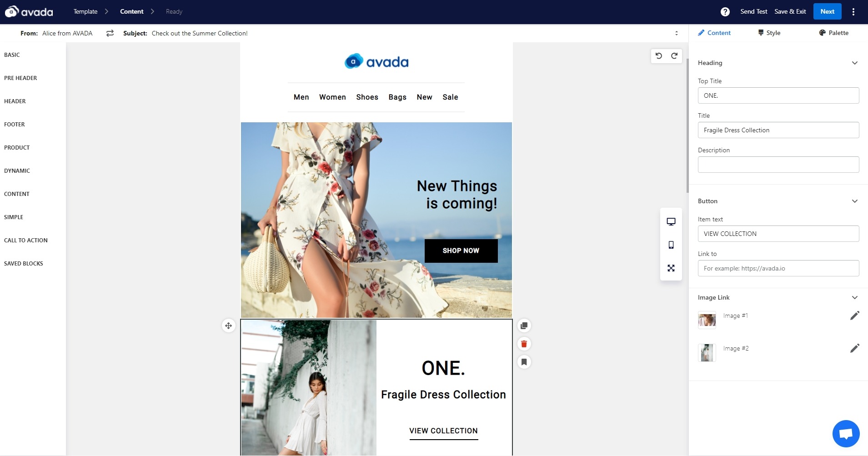Collapse the Heading section
Image resolution: width=868 pixels, height=456 pixels.
854,63
